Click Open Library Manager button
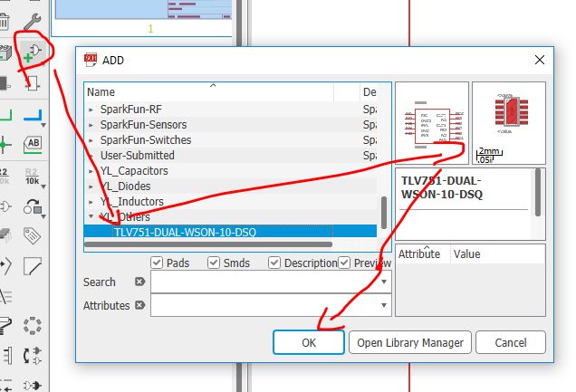Image resolution: width=576 pixels, height=392 pixels. 410,342
